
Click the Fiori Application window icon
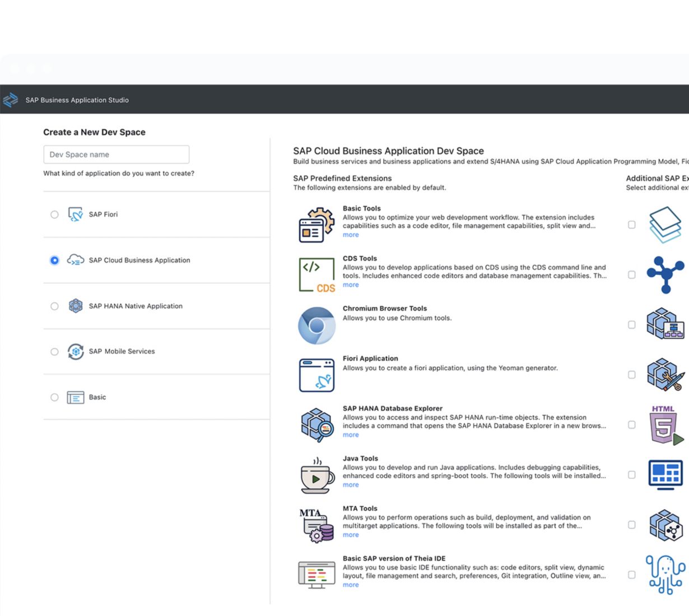tap(316, 375)
